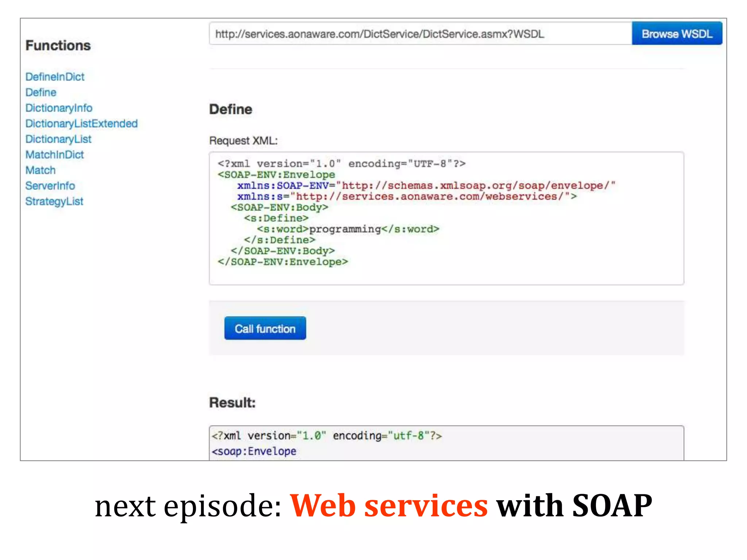Image resolution: width=747 pixels, height=560 pixels.
Task: Click the '<soap:Envelope' result line
Action: [254, 451]
